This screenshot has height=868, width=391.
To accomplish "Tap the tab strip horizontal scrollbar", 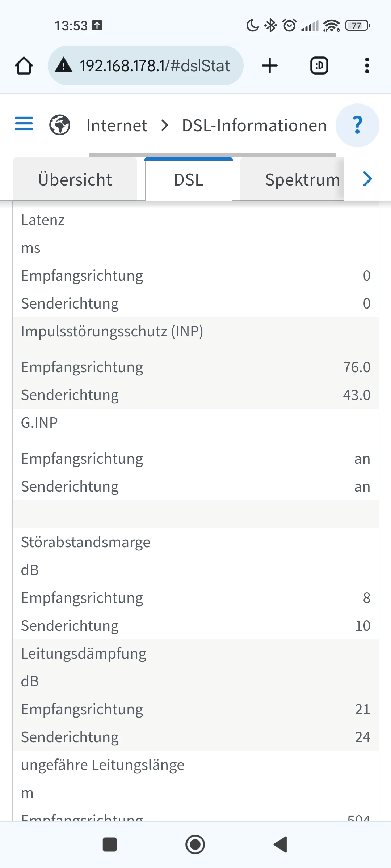I will click(x=212, y=155).
